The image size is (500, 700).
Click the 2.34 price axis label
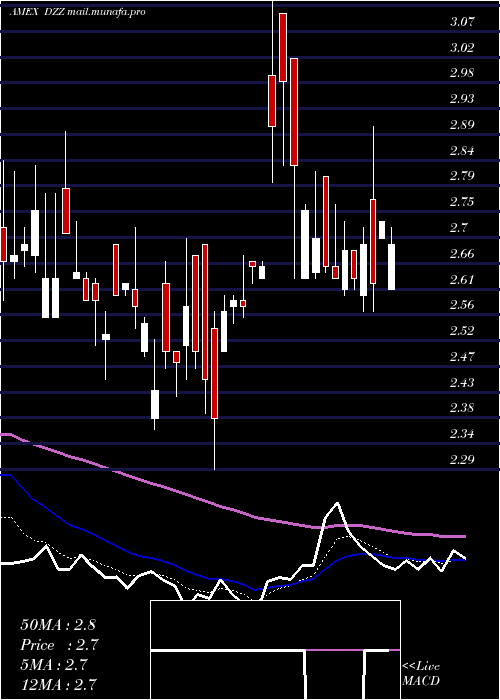(x=462, y=434)
